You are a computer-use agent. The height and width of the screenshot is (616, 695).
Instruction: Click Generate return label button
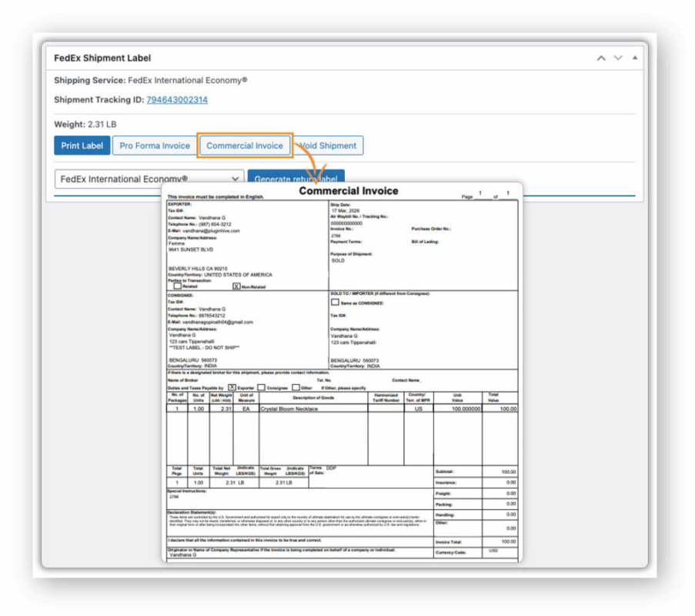tap(296, 177)
